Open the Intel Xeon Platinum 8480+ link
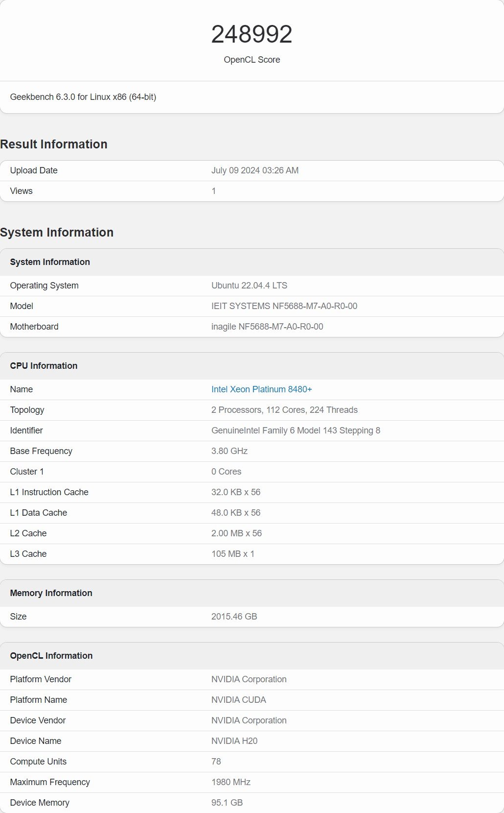 pyautogui.click(x=261, y=389)
